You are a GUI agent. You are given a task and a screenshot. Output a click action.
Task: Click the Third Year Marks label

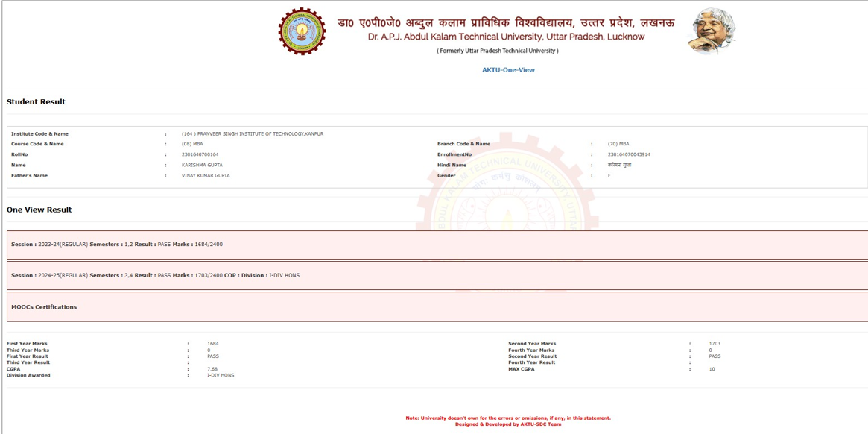pyautogui.click(x=28, y=350)
